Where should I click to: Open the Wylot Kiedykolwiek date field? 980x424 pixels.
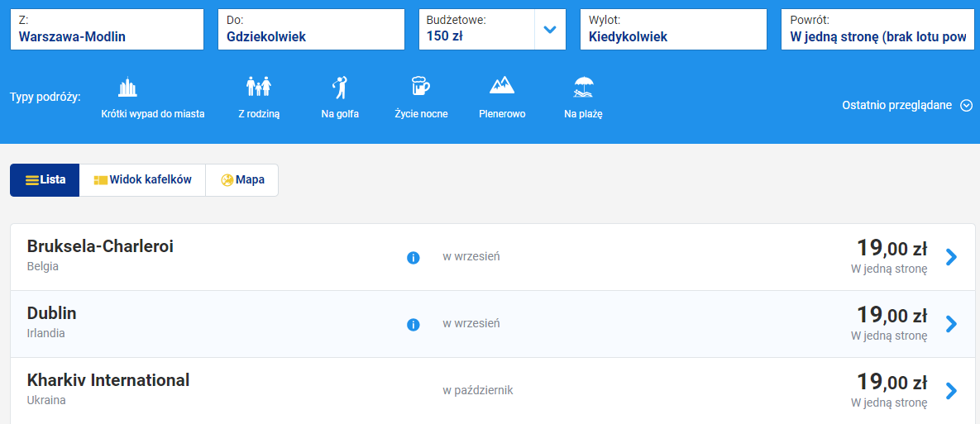(673, 30)
